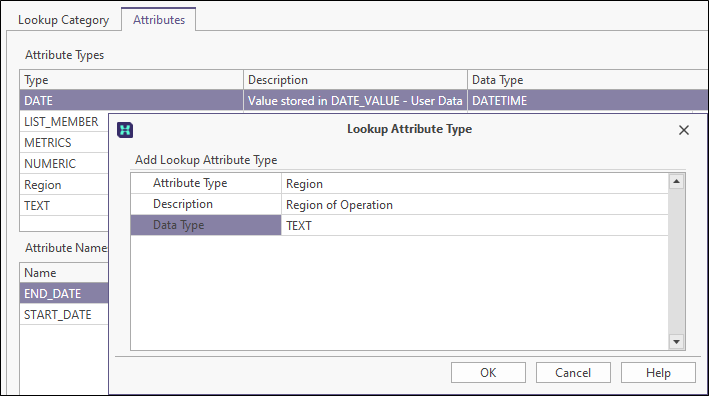The height and width of the screenshot is (396, 709).
Task: Select the NUMERIC attribute type row
Action: 64,163
